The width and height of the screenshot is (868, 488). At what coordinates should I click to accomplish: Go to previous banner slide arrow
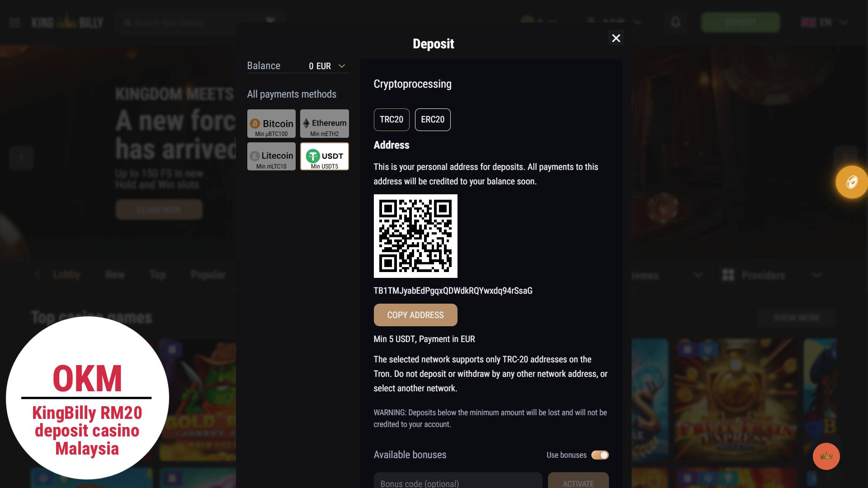point(21,158)
